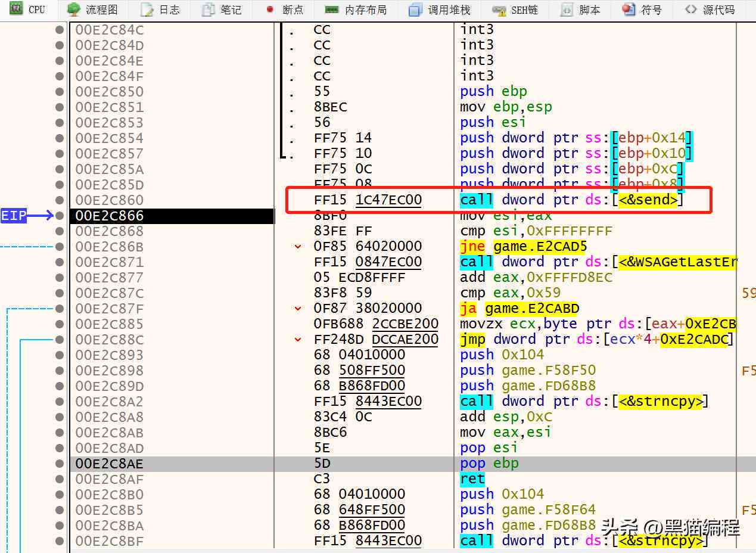Viewport: 756px width, 553px height.
Task: Click opcode bytes FF15 1C47EC00
Action: (x=368, y=200)
